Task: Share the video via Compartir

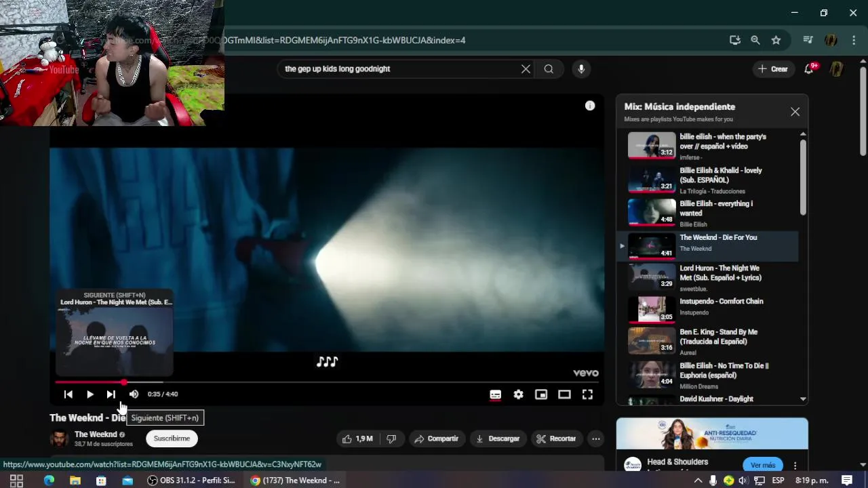Action: point(437,439)
